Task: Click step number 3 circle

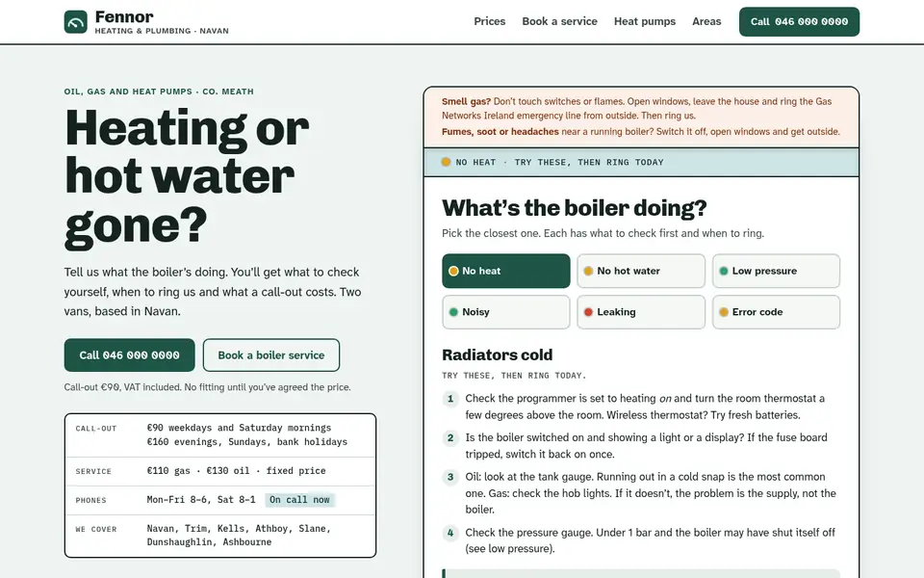Action: [450, 477]
